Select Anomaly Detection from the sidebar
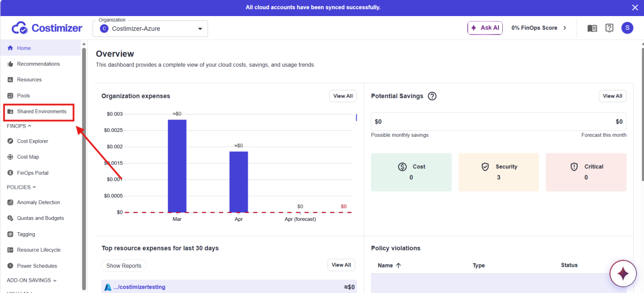 [x=38, y=202]
